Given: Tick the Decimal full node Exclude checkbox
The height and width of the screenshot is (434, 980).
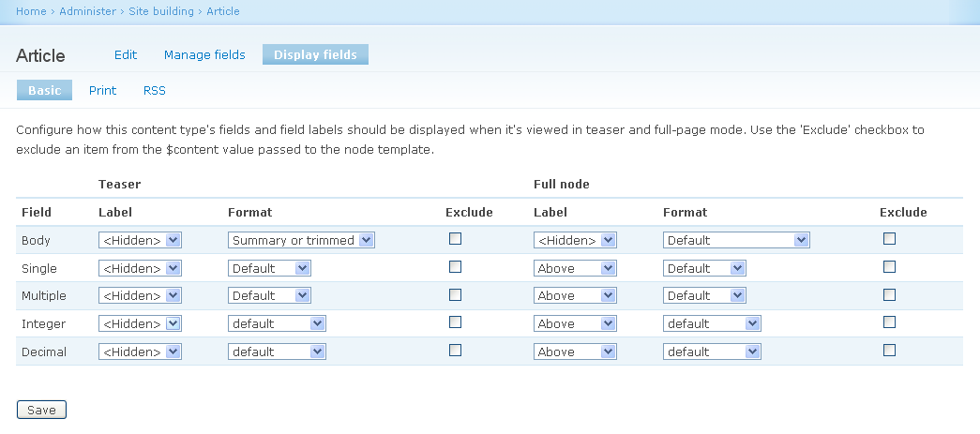Looking at the screenshot, I should [890, 351].
